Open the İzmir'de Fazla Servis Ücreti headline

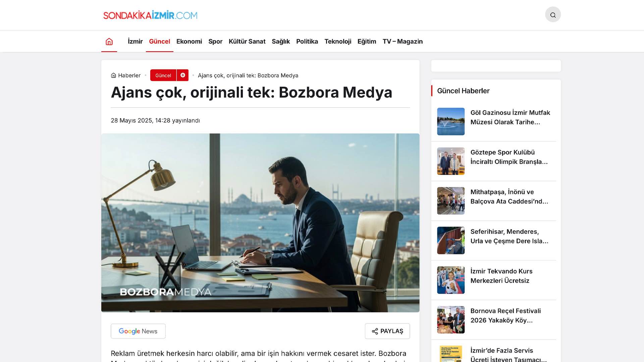click(508, 355)
